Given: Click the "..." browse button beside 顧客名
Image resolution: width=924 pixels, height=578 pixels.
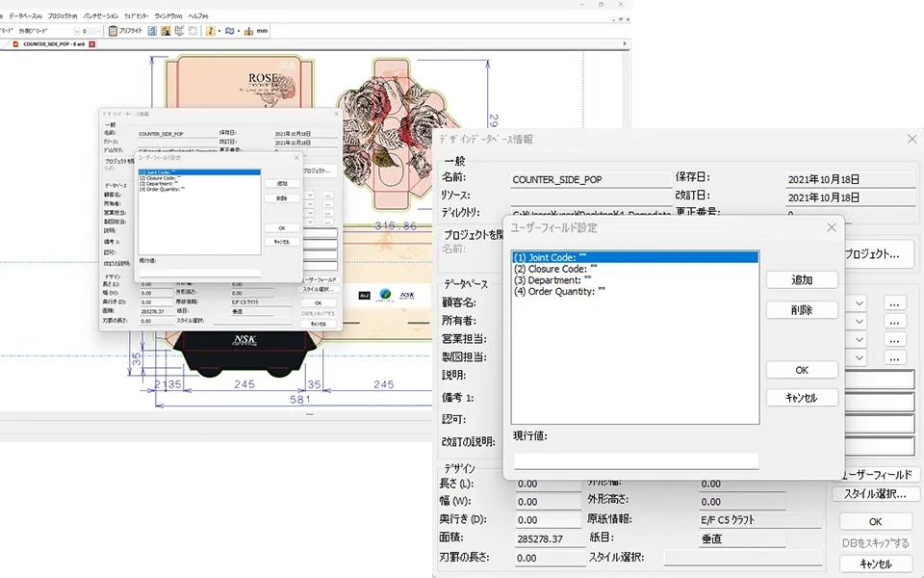Looking at the screenshot, I should coord(895,302).
